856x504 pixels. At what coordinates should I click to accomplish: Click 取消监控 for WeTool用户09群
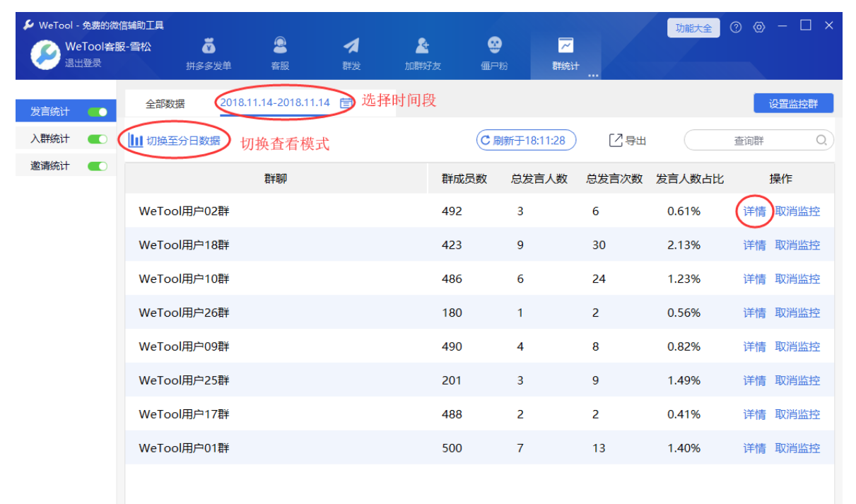[797, 346]
